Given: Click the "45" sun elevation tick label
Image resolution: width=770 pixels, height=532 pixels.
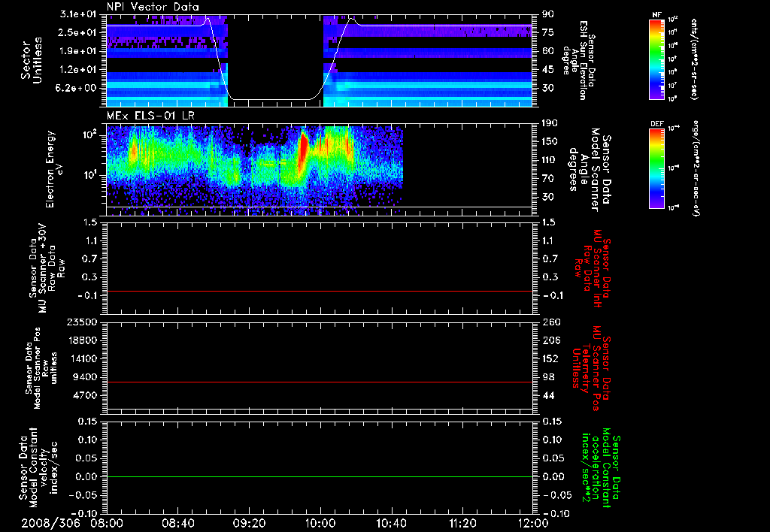Looking at the screenshot, I should pyautogui.click(x=547, y=70).
